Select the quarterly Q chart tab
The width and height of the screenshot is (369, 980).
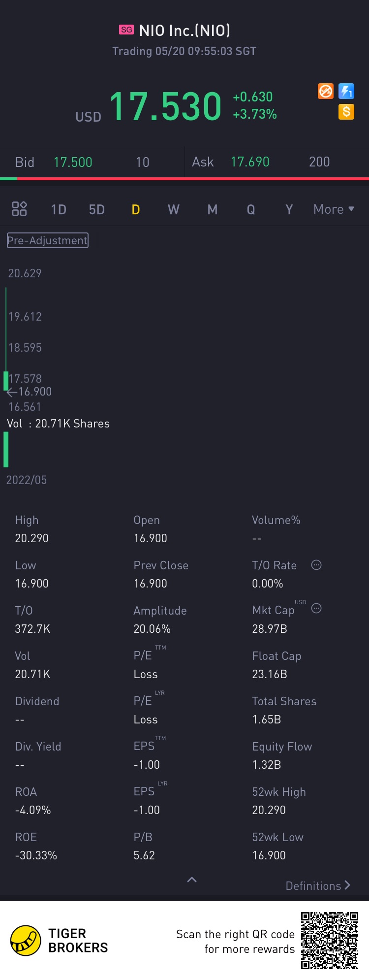pyautogui.click(x=251, y=210)
